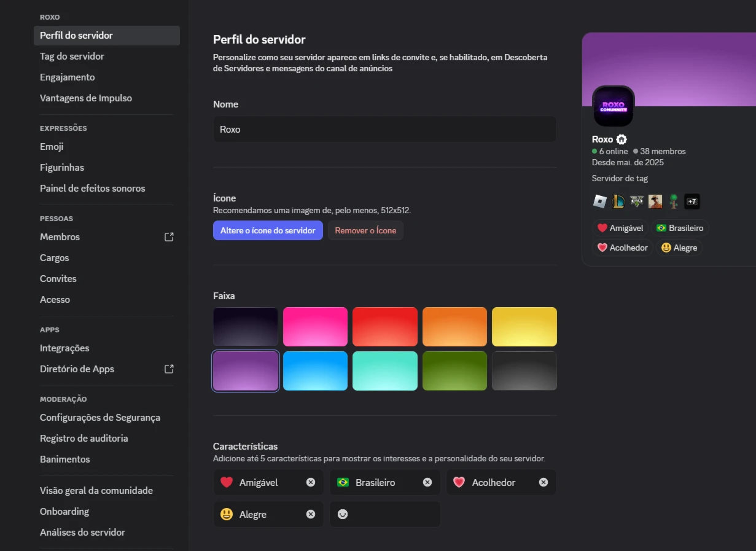Click the emoji picker in the empty trait slot
This screenshot has height=551, width=756.
coord(343,514)
